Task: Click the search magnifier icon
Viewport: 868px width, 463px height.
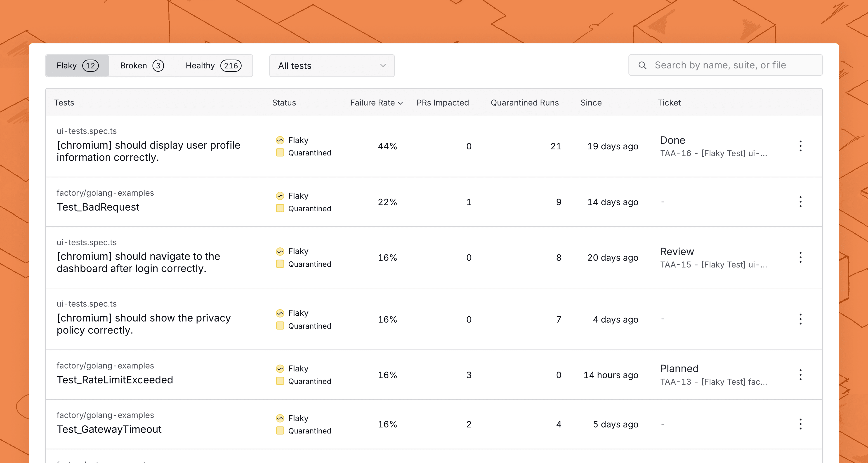Action: (x=642, y=65)
